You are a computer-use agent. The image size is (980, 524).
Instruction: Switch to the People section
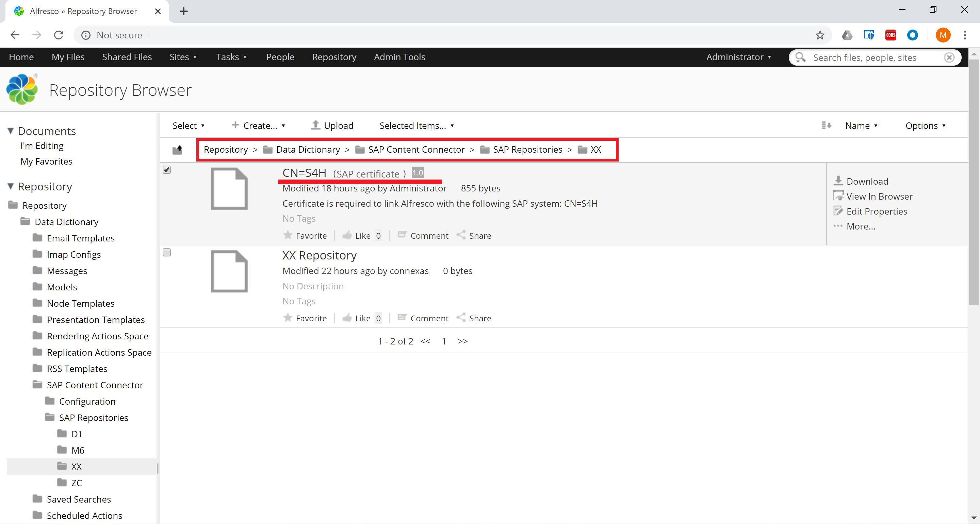tap(280, 57)
